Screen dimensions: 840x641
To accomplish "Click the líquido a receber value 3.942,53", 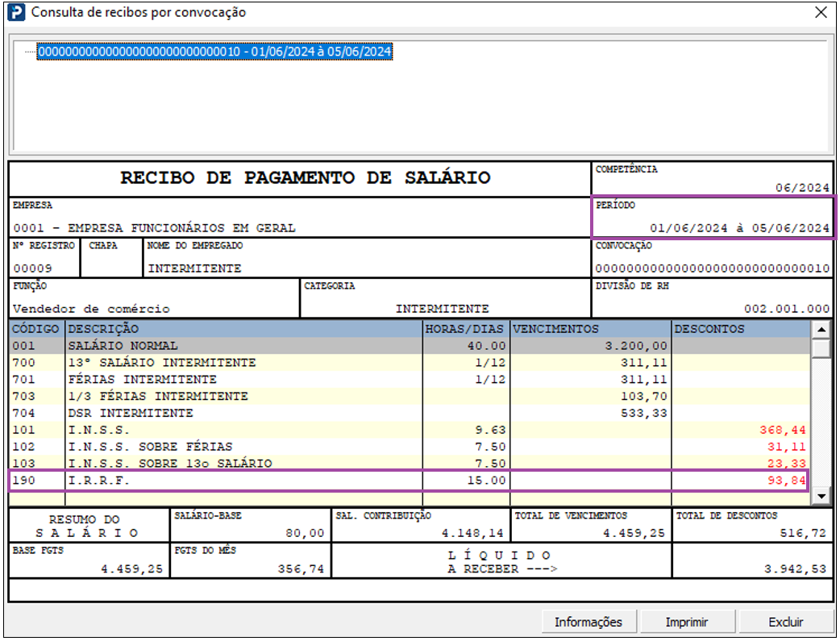I will point(795,568).
